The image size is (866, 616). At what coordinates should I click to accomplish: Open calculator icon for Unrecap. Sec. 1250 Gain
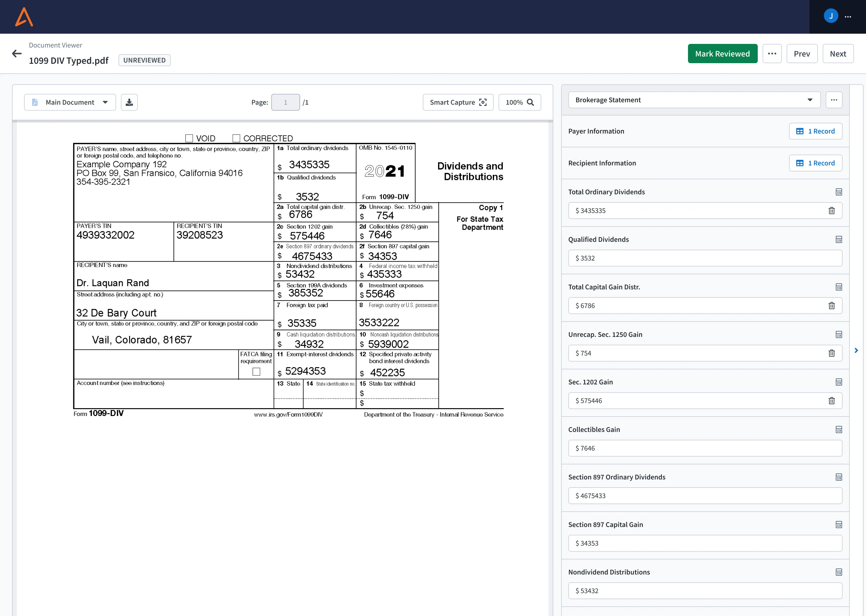tap(839, 334)
